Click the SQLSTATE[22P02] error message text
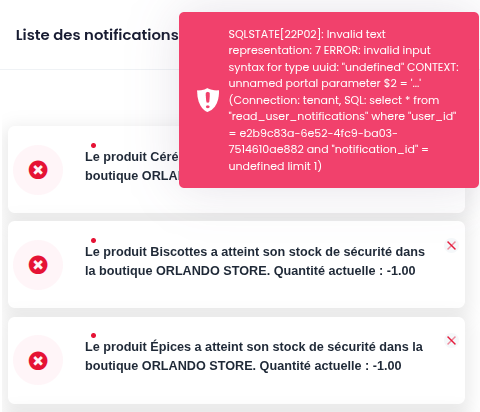The width and height of the screenshot is (480, 412). tap(343, 100)
